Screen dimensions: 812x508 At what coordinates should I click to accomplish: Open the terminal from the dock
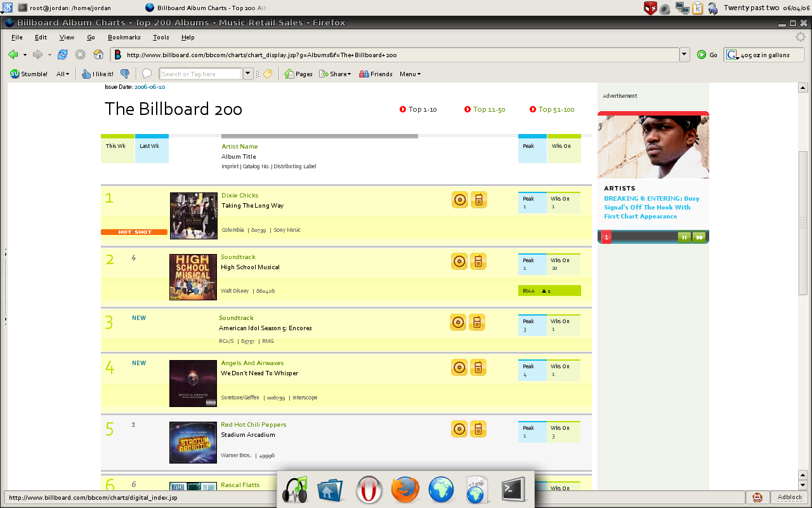tap(513, 489)
